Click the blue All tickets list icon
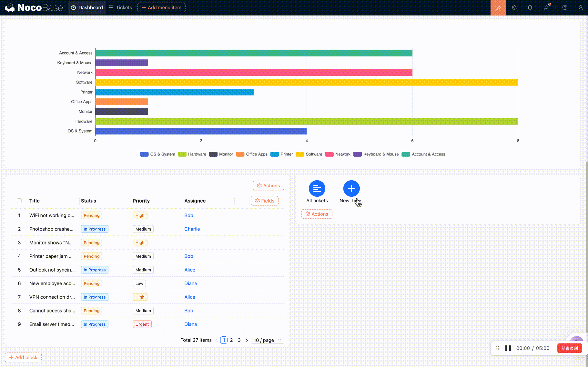 (x=317, y=188)
